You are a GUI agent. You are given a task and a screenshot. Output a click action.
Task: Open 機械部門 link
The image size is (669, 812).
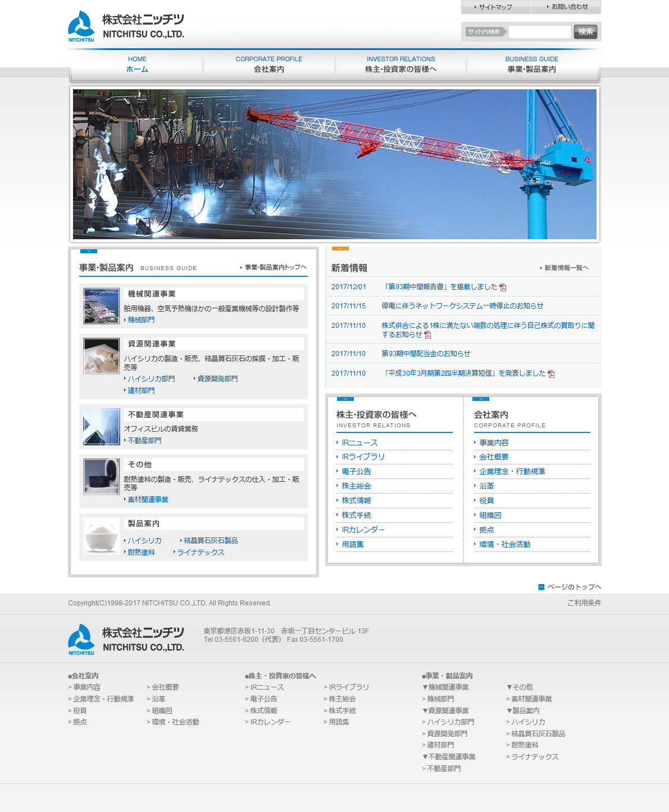(x=141, y=320)
